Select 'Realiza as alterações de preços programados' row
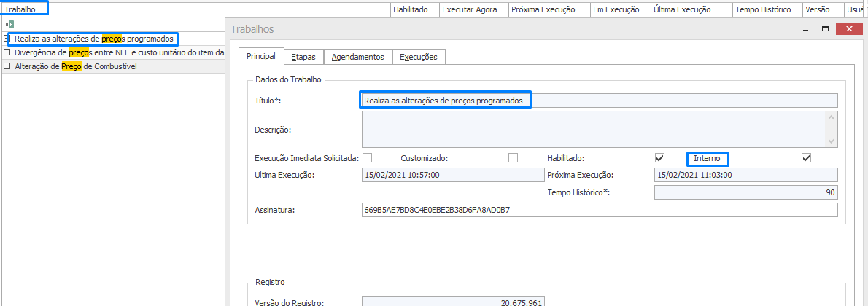The image size is (868, 306). coord(113,39)
